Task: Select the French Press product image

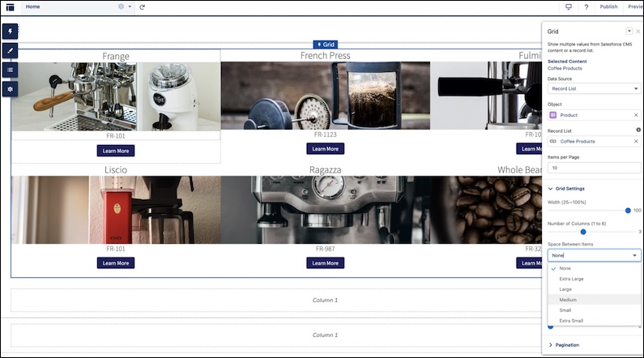Action: click(x=326, y=96)
